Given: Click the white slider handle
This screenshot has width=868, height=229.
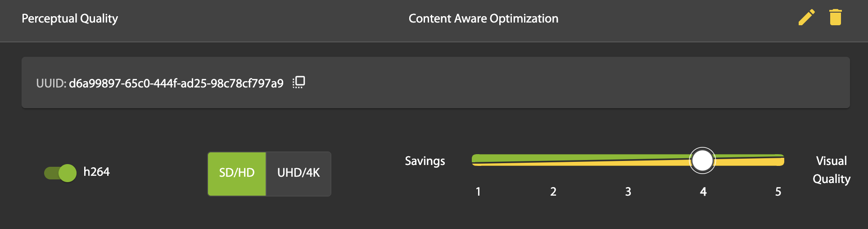Looking at the screenshot, I should pos(702,160).
